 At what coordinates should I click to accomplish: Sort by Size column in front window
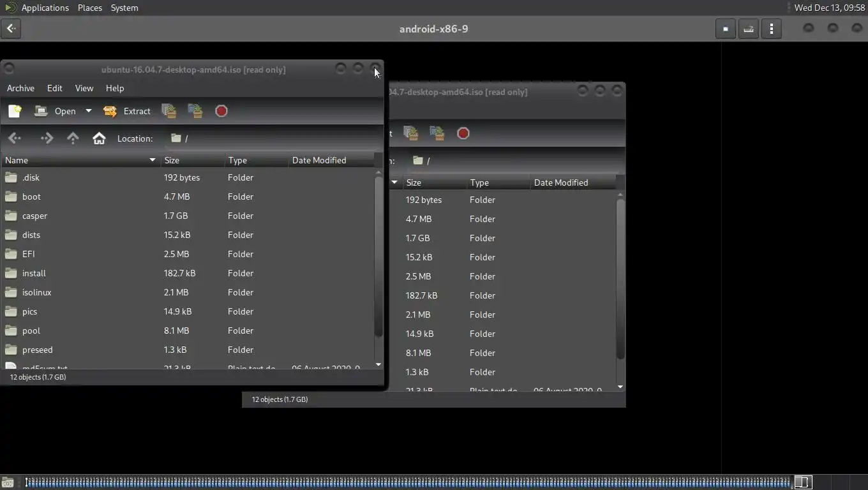[192, 160]
